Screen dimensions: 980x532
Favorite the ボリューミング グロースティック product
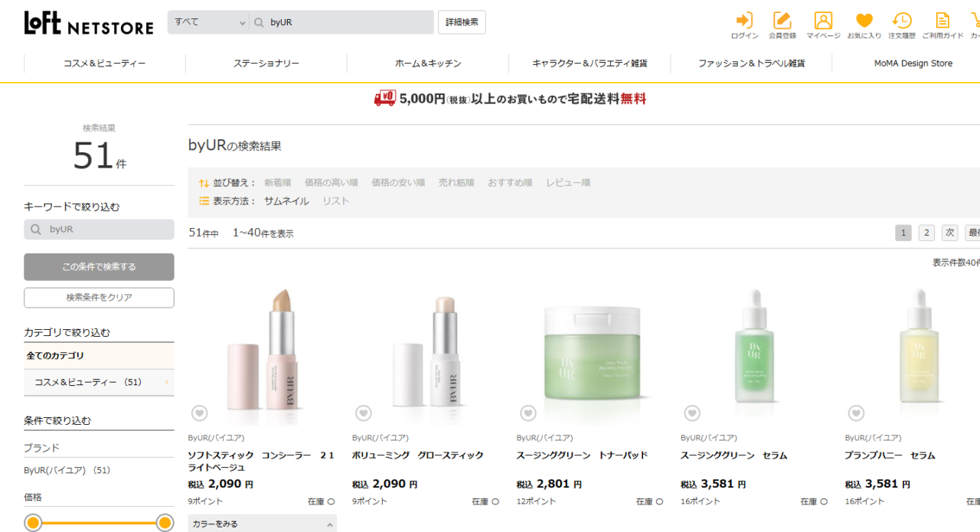coord(364,413)
